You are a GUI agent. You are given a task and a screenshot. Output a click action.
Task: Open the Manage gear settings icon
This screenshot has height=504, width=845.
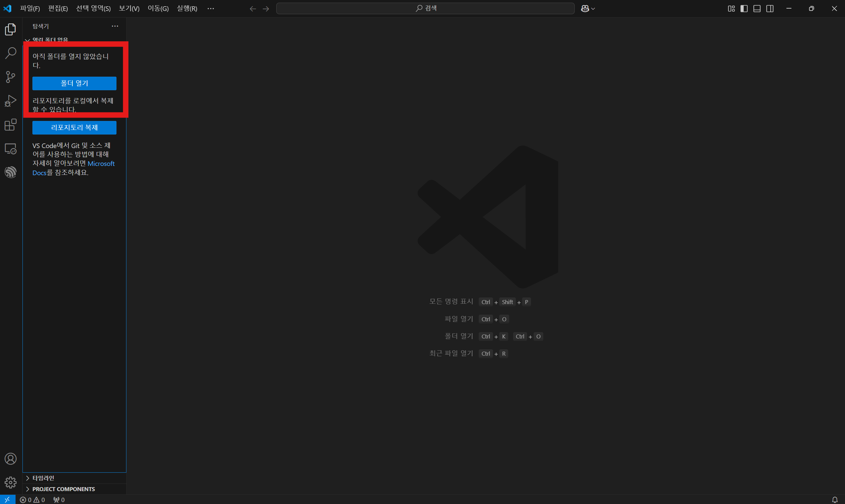pyautogui.click(x=11, y=482)
